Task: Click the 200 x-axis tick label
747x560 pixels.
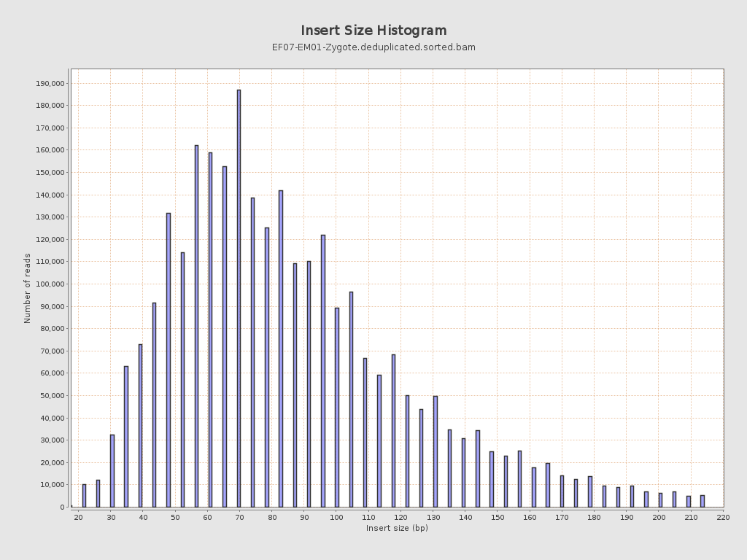Action: pyautogui.click(x=659, y=518)
